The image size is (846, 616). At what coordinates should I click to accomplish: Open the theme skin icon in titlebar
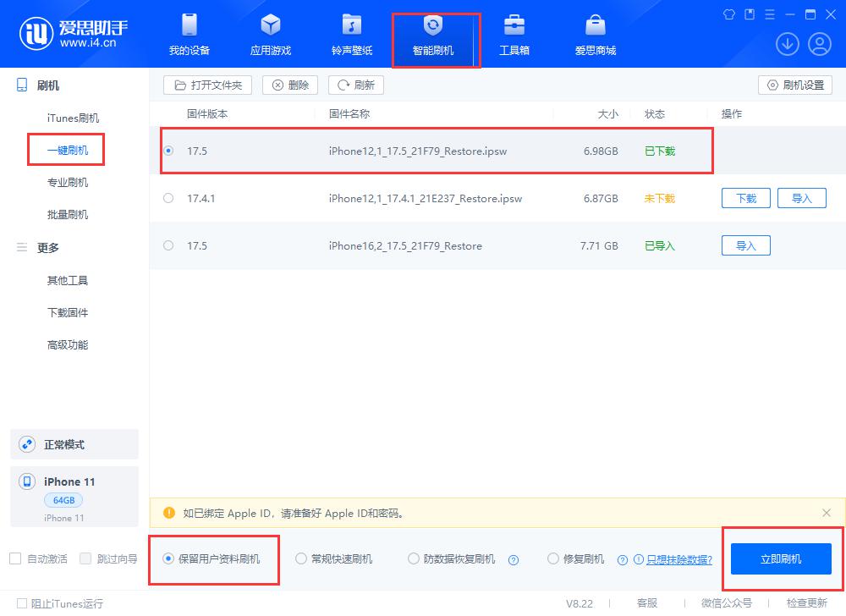(728, 14)
